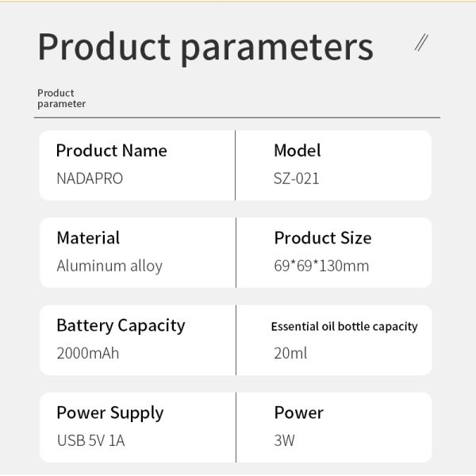Select the "USB 5V 1A" value
Screen dimensions: 476x476
coord(90,440)
